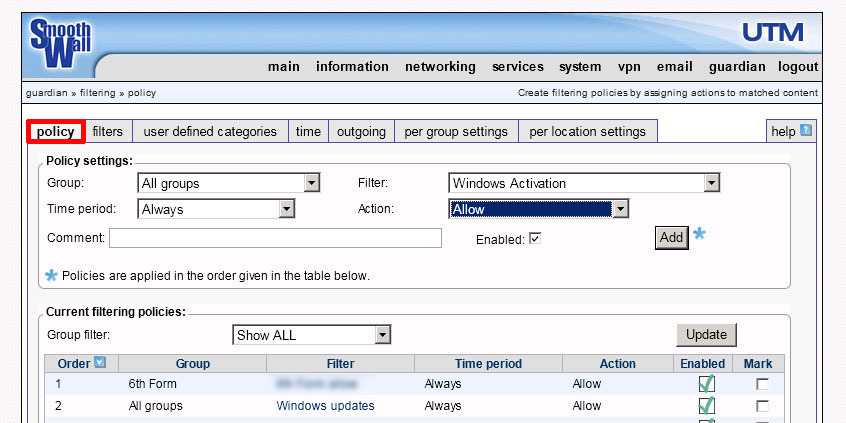
Task: Click the Mark column header
Action: [758, 364]
